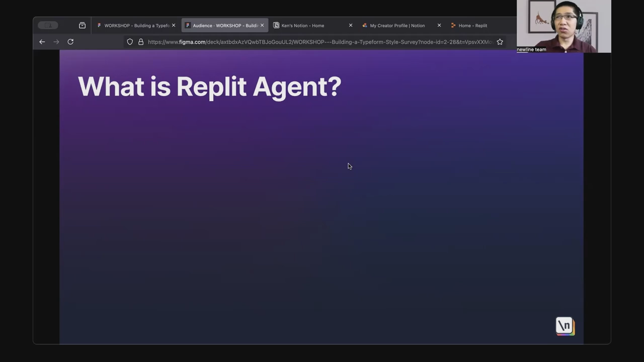Switch to My Creator Profile | Notion tab
The width and height of the screenshot is (644, 362).
(x=401, y=26)
